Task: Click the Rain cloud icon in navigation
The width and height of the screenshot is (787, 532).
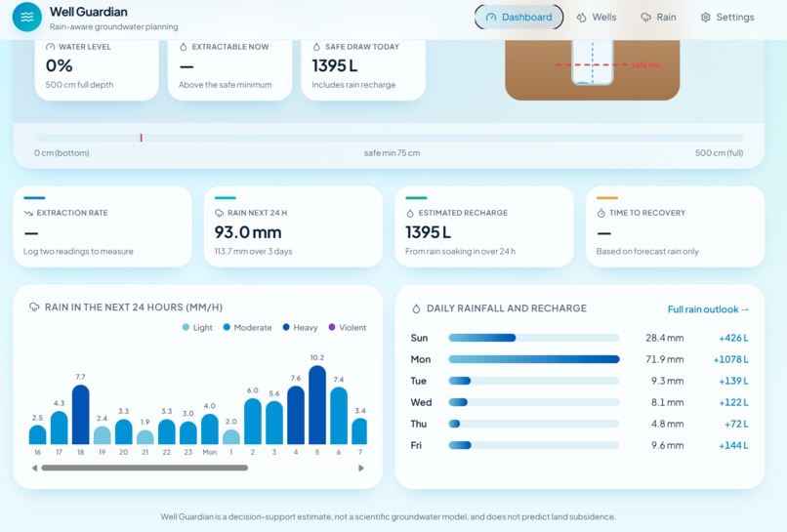Action: point(645,18)
